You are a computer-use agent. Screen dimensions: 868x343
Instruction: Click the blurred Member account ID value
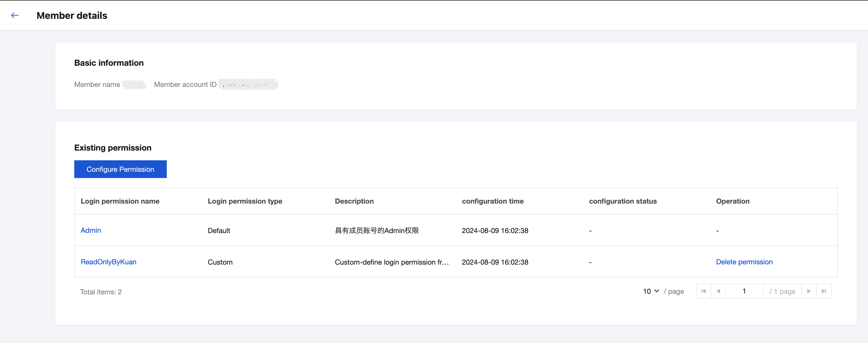[248, 84]
